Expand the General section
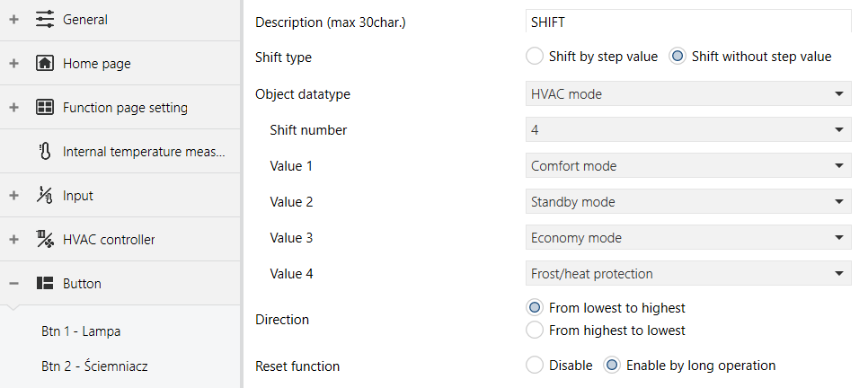The width and height of the screenshot is (868, 388). pyautogui.click(x=13, y=20)
